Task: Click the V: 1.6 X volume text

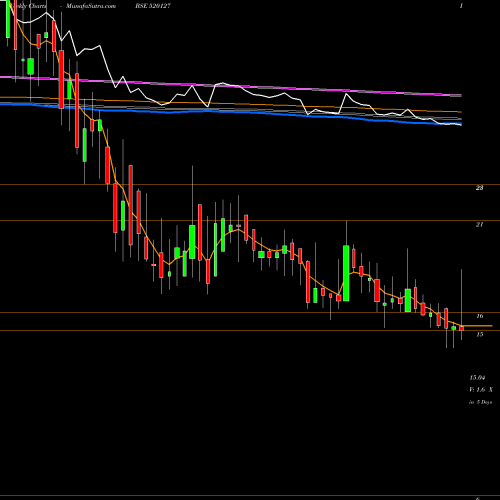Action: coord(481,389)
